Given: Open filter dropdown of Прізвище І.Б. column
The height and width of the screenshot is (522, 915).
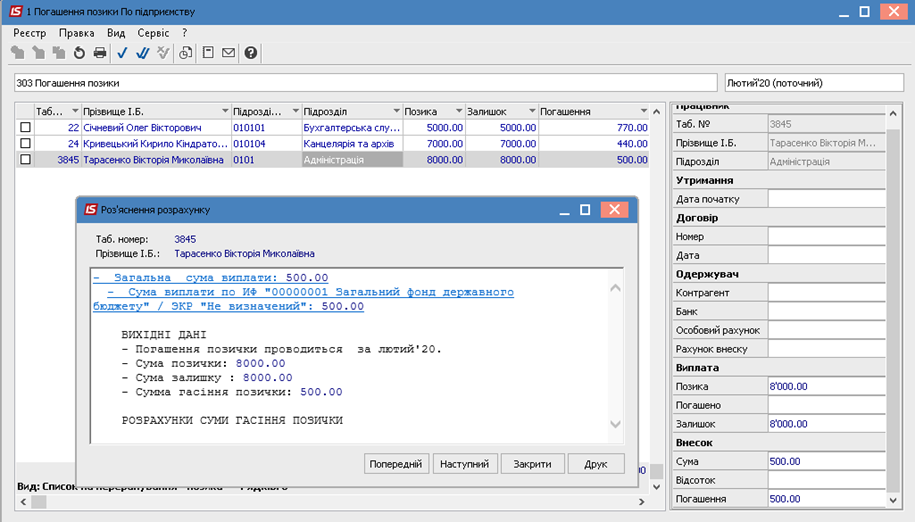Looking at the screenshot, I should (x=225, y=111).
